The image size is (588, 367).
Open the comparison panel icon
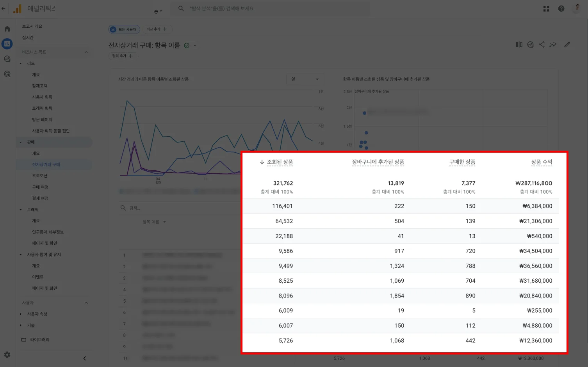519,45
